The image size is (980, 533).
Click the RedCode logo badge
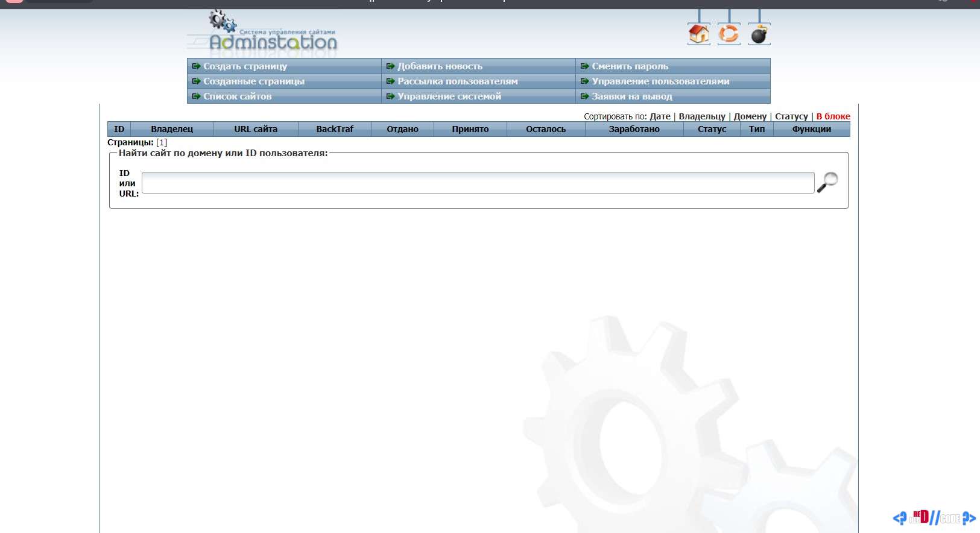935,517
